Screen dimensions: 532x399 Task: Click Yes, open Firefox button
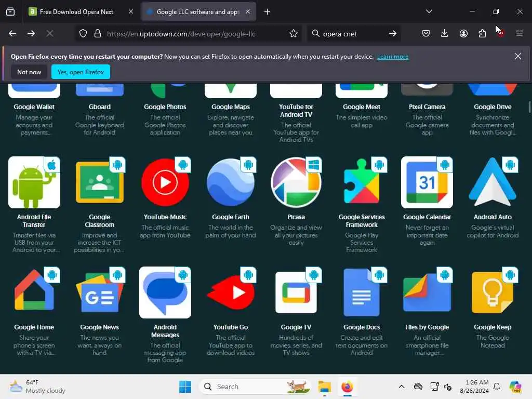(x=81, y=72)
